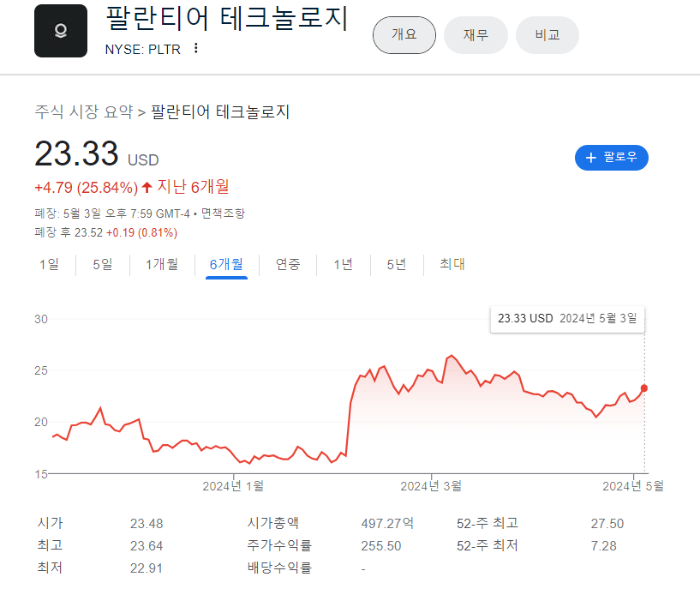Open the three-dot more options menu
Screen dimensions: 700x589
point(195,48)
